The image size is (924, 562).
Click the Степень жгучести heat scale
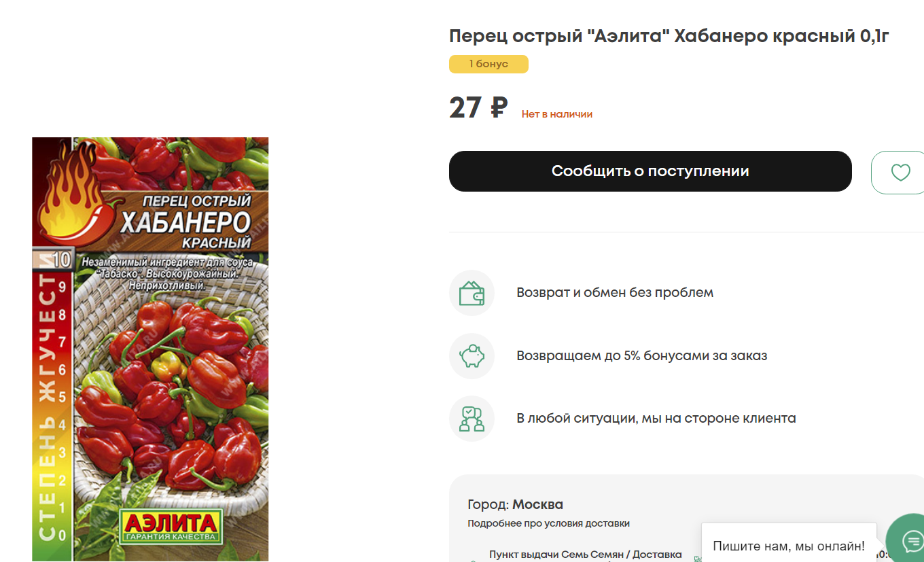tap(52, 396)
